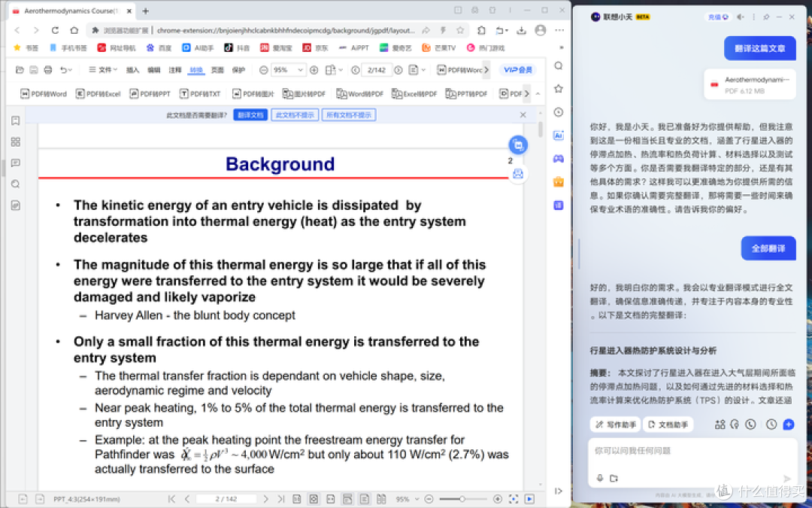The width and height of the screenshot is (812, 508).
Task: Open favorites star in browser sidebar
Action: [558, 89]
